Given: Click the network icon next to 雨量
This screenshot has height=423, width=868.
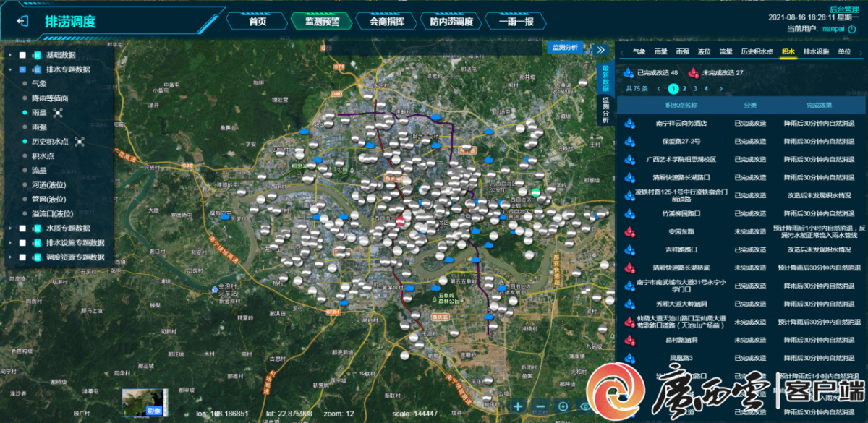Looking at the screenshot, I should coord(59,112).
